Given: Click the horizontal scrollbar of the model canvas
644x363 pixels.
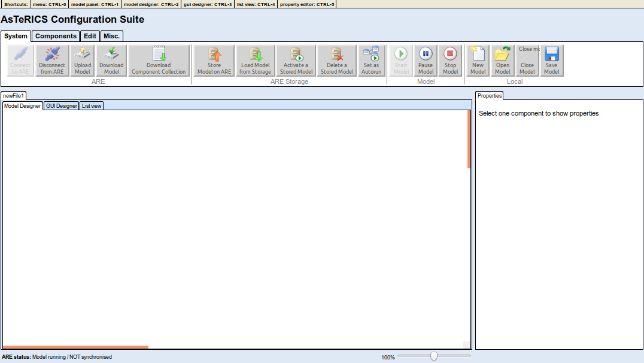Looking at the screenshot, I should pyautogui.click(x=75, y=347).
